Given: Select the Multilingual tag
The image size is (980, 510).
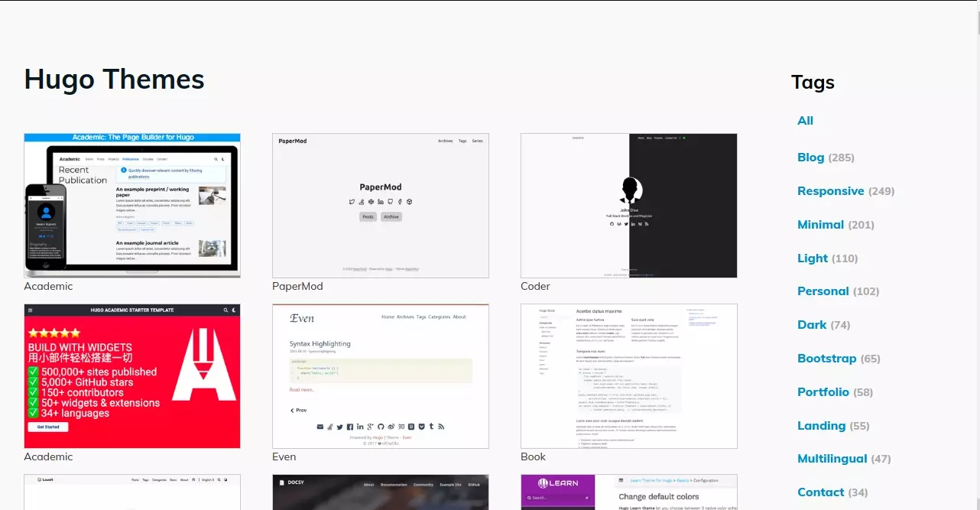Looking at the screenshot, I should [832, 459].
